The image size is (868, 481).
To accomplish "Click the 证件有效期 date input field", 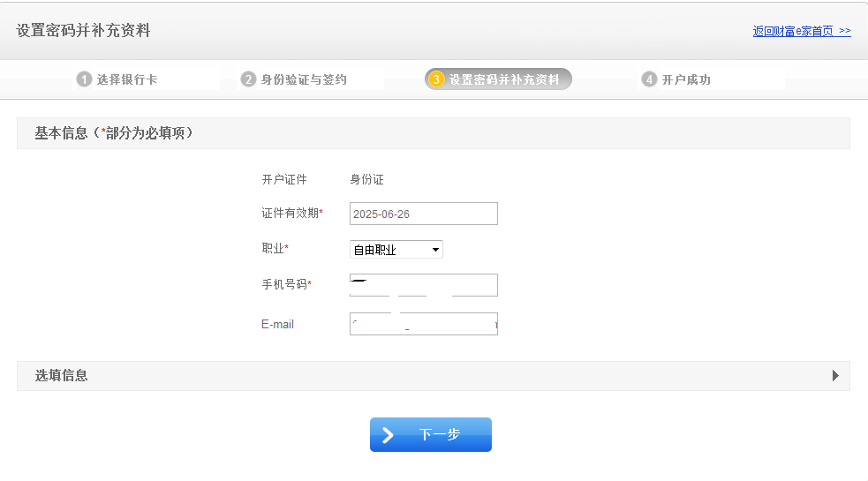I will coord(423,214).
